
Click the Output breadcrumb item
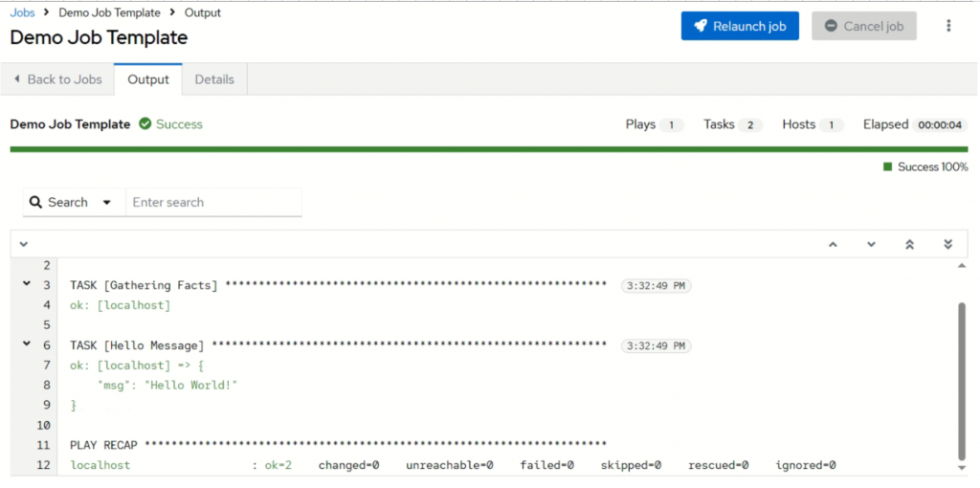[x=202, y=12]
